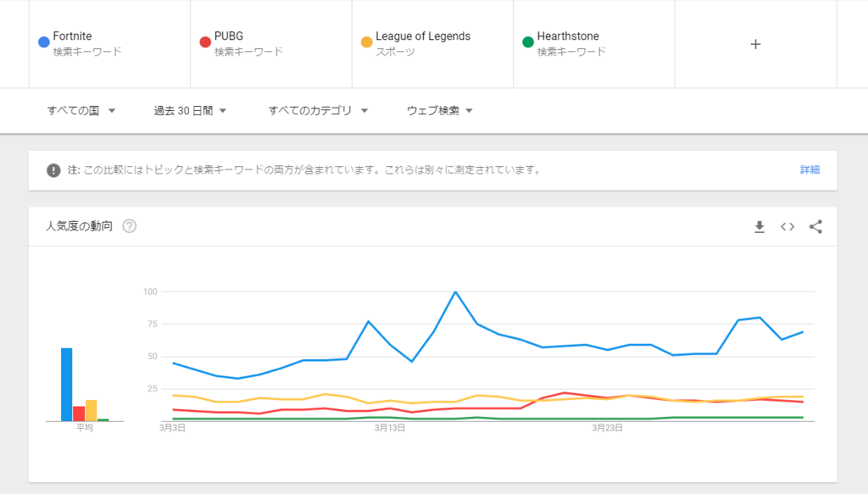
Task: Click the red PUBG average bar
Action: [79, 414]
